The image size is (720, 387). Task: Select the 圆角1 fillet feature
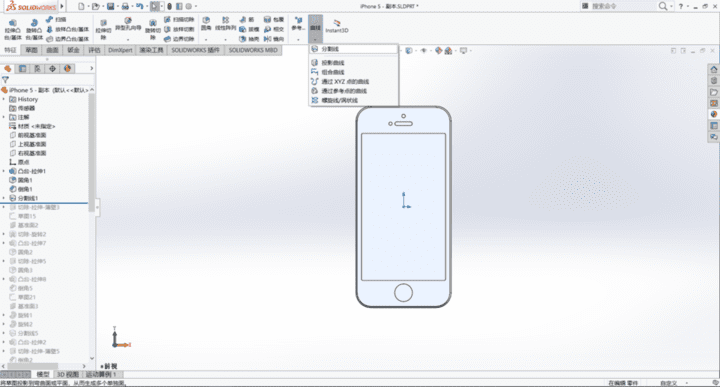tap(21, 180)
